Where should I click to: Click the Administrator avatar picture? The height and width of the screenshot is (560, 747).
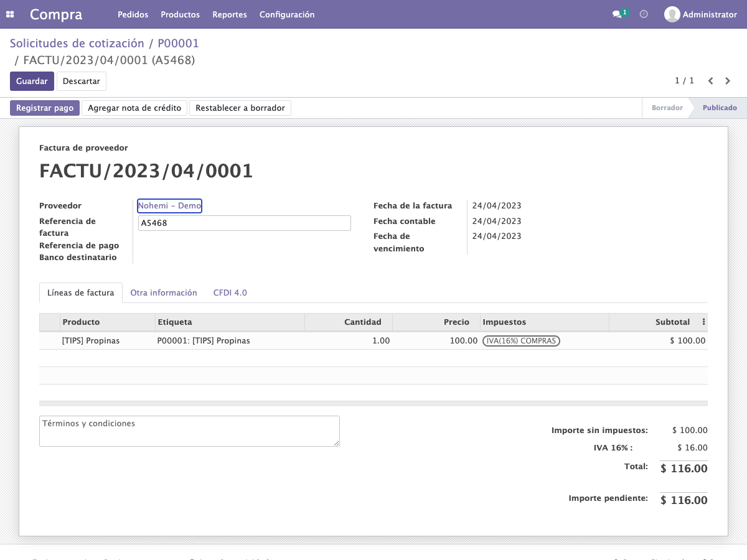672,14
